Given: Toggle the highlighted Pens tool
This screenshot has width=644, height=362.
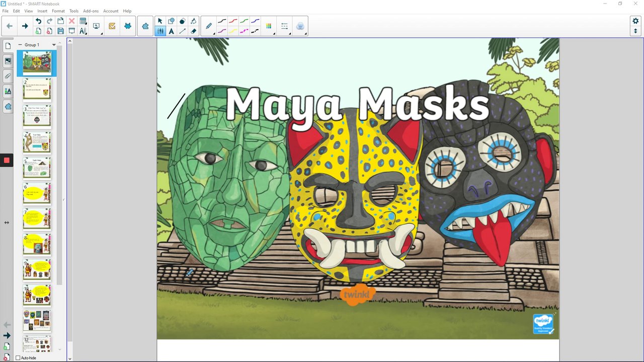Looking at the screenshot, I should click(x=160, y=31).
